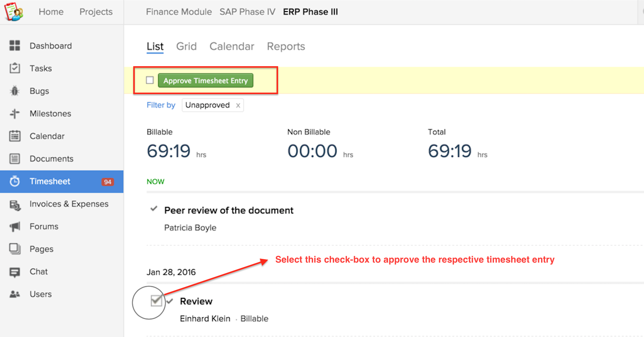Open the 'Review' timesheet entry title
This screenshot has width=644, height=337.
pyautogui.click(x=196, y=301)
